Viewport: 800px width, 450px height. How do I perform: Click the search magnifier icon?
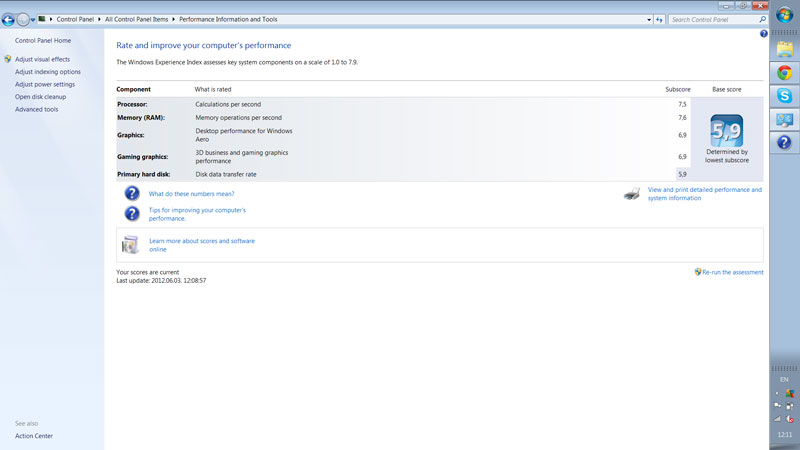pos(762,19)
